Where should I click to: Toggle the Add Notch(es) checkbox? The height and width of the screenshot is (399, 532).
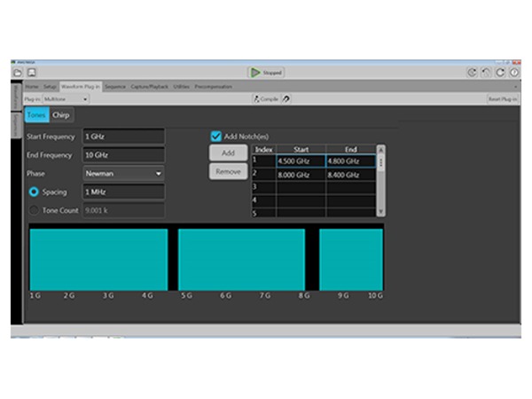[x=215, y=136]
